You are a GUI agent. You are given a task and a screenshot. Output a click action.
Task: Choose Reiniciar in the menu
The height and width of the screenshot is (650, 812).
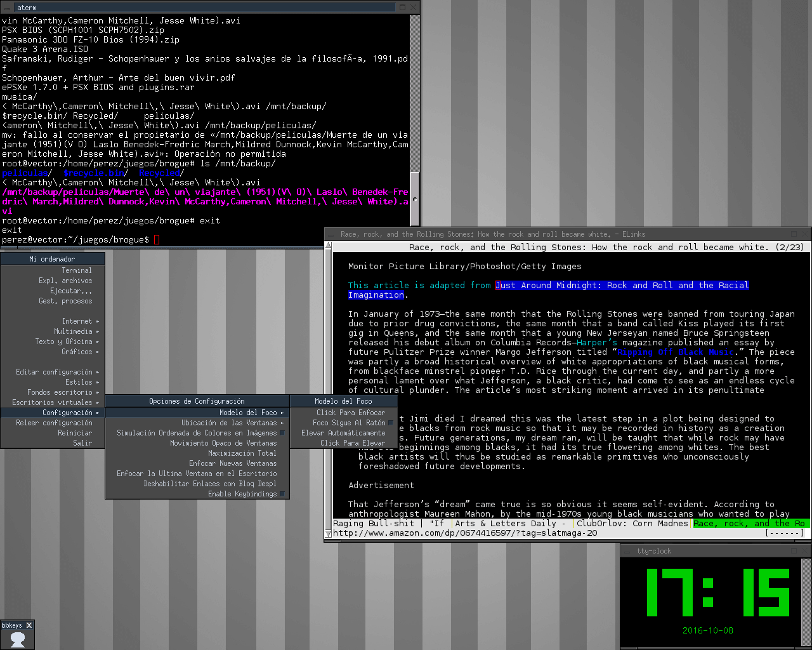coord(53,433)
